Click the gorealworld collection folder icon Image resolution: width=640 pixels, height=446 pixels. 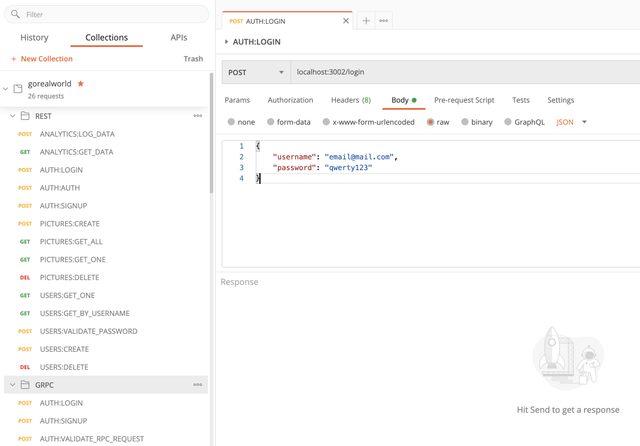tap(18, 89)
